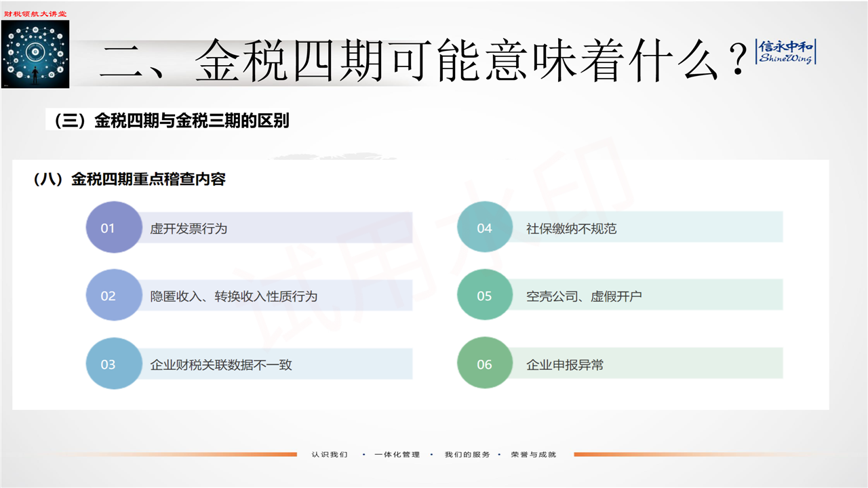Click the ShineWing 信永中和 logo
The height and width of the screenshot is (488, 868).
point(786,52)
